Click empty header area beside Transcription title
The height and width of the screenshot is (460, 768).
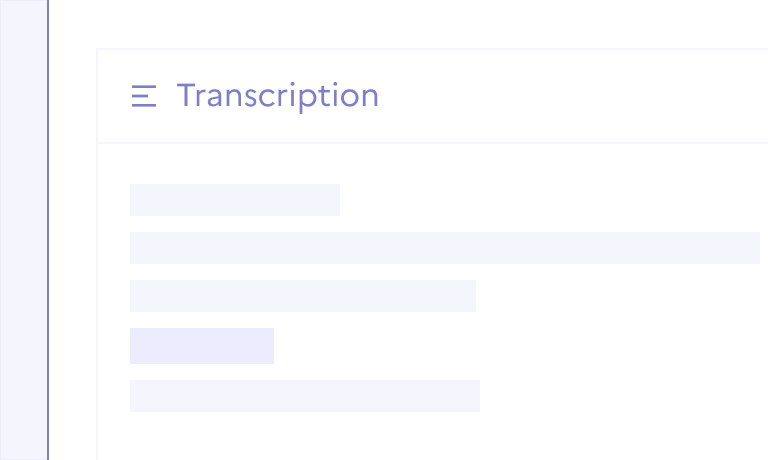[570, 96]
